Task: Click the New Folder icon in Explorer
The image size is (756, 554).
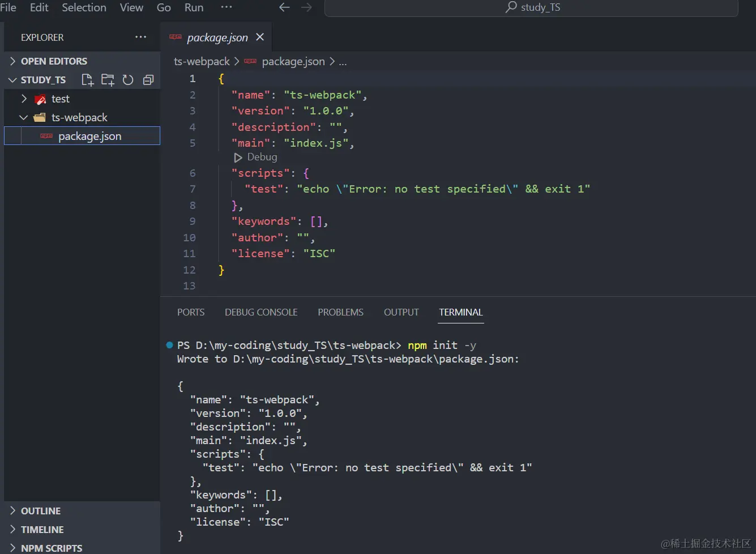Action: [108, 80]
